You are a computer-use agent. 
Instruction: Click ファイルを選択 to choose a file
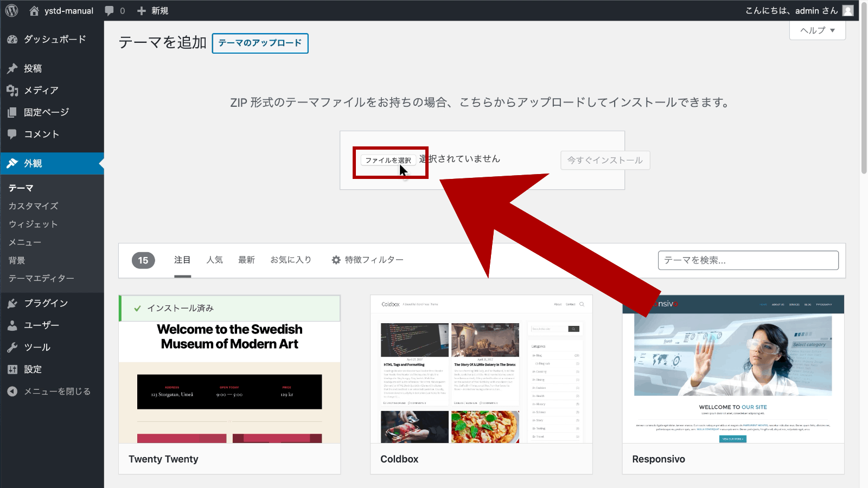388,160
